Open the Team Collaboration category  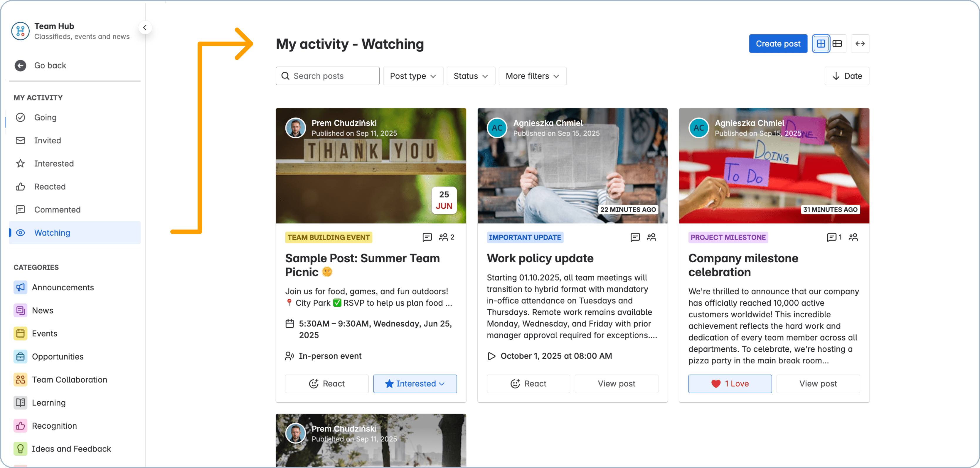(69, 379)
